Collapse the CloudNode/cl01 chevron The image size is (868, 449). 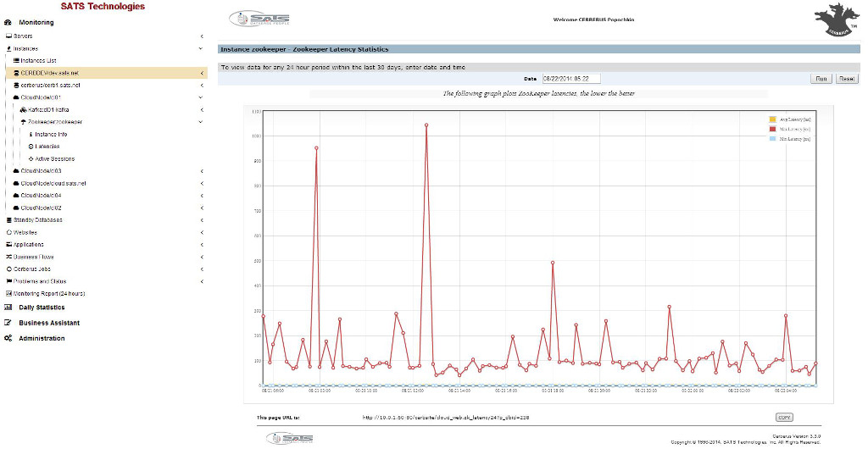pyautogui.click(x=202, y=97)
